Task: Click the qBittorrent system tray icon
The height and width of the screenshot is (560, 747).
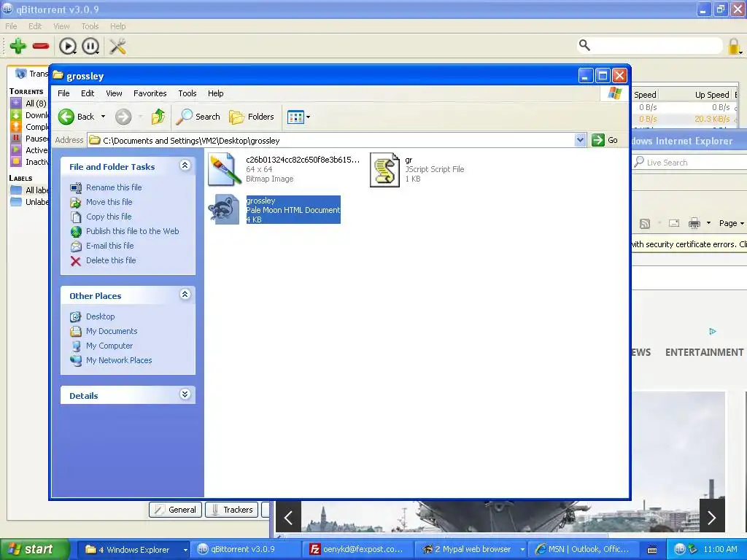Action: 680,549
